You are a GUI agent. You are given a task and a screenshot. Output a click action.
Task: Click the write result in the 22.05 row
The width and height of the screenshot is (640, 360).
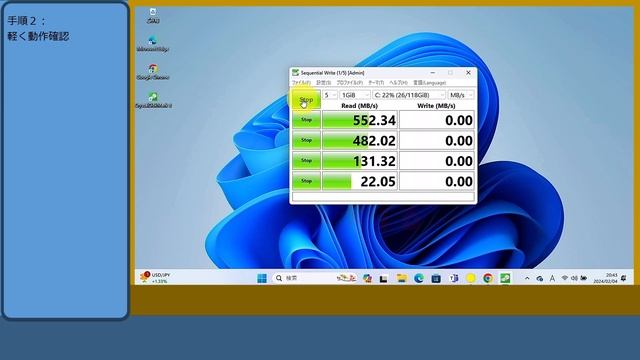coord(437,181)
